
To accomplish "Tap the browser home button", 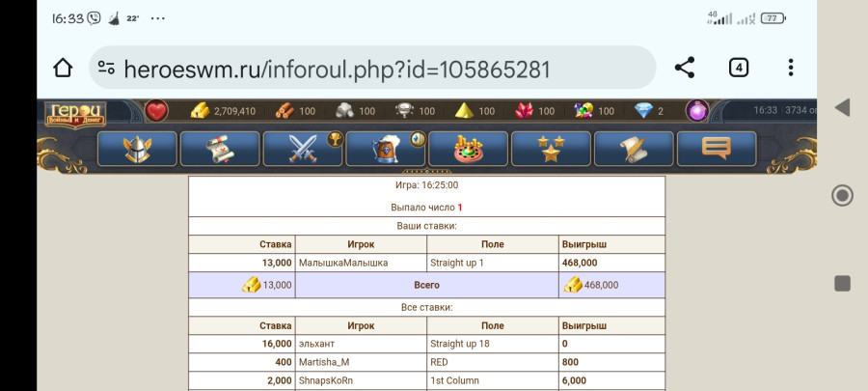I will click(x=63, y=69).
